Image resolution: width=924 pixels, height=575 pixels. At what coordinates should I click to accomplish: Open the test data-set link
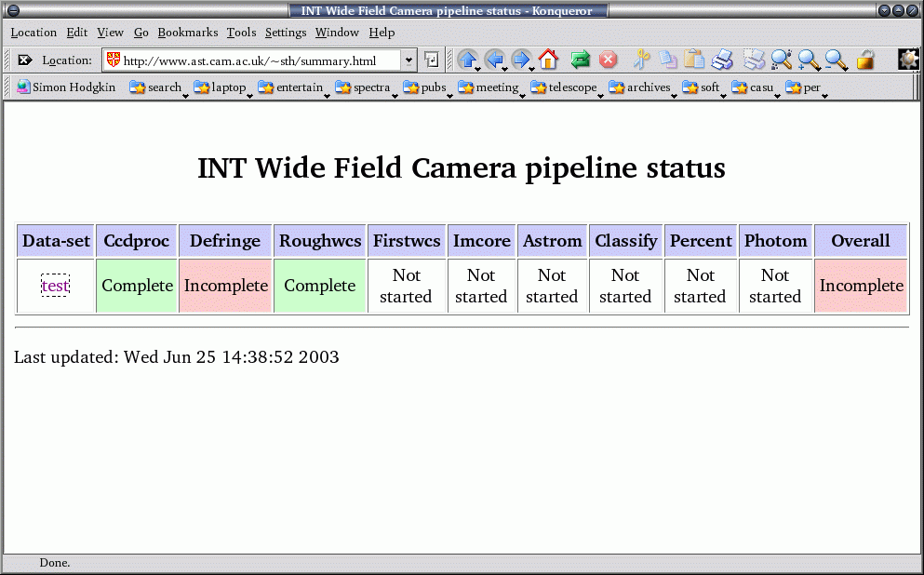click(x=55, y=286)
